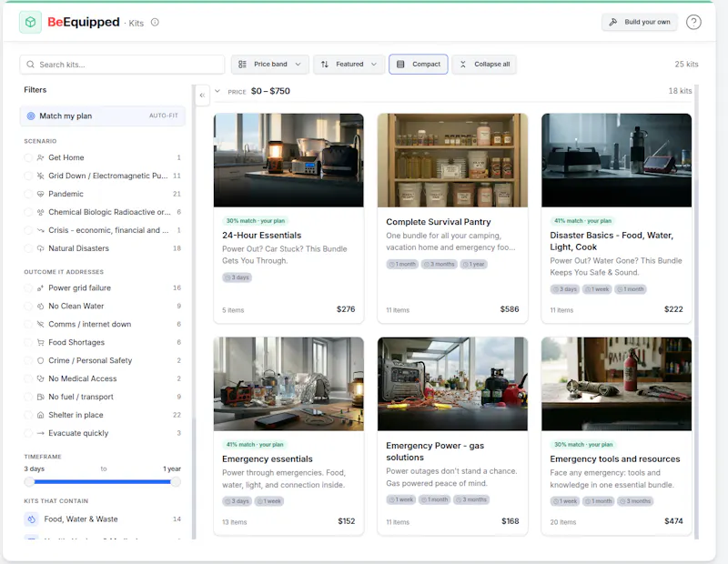Open the Kits info icon

155,22
